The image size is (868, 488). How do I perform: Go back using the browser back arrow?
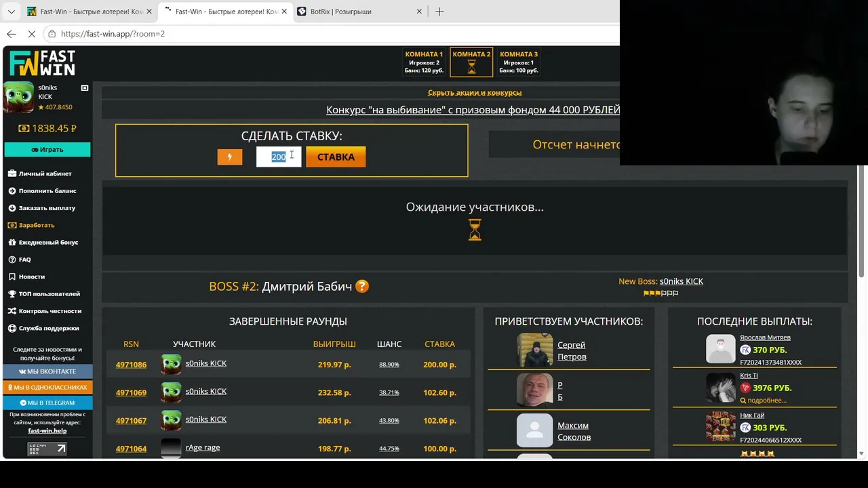(12, 34)
